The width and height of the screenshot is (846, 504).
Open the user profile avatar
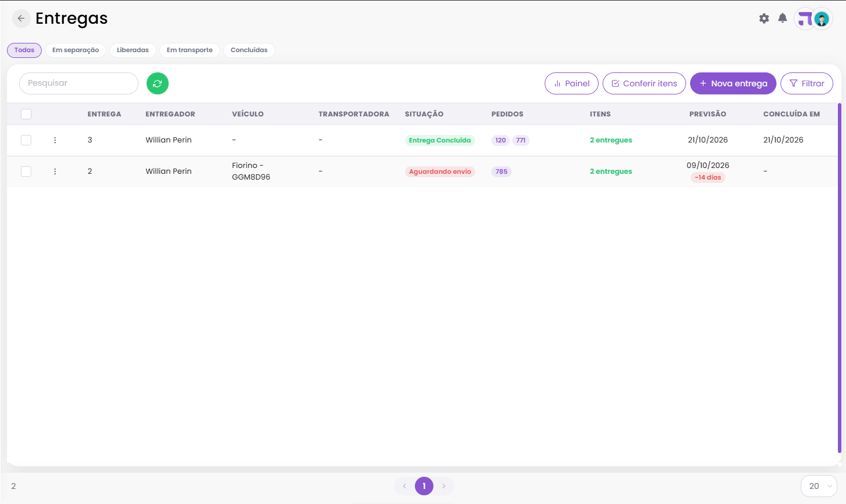click(822, 19)
